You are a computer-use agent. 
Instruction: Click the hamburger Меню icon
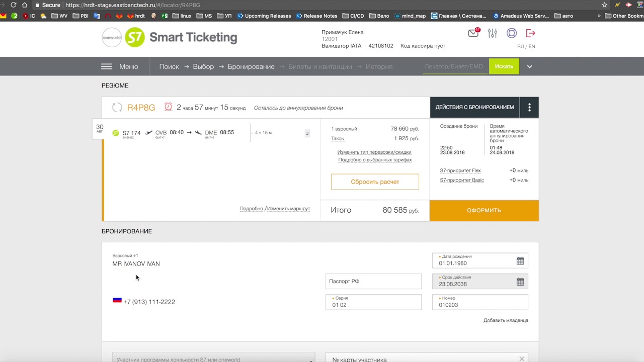click(106, 66)
